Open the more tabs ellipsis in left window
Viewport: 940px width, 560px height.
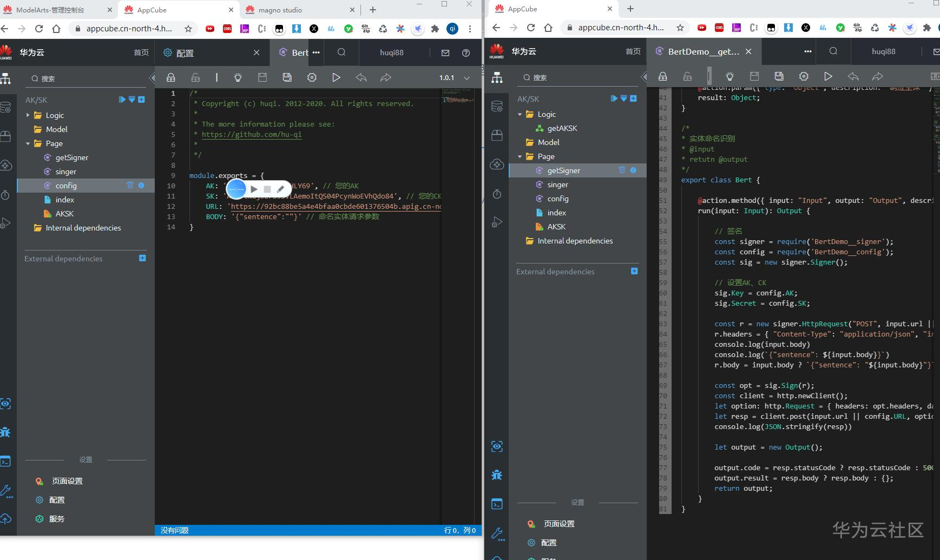(x=316, y=52)
